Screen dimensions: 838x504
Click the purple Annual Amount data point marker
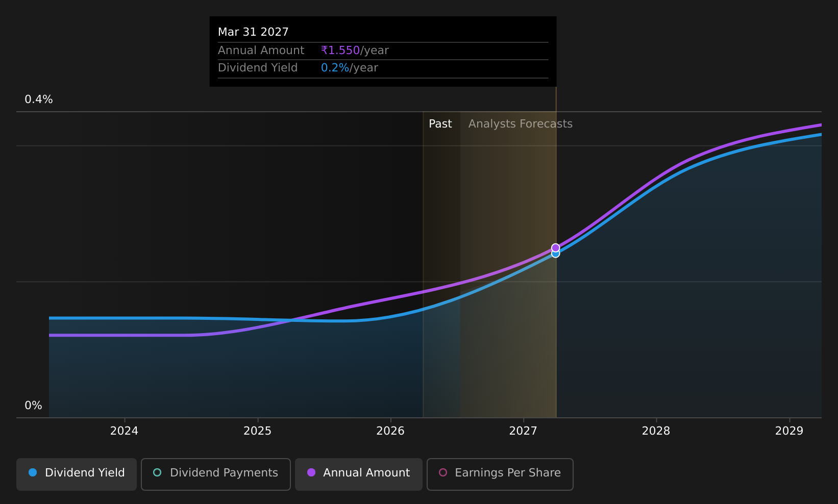(555, 248)
